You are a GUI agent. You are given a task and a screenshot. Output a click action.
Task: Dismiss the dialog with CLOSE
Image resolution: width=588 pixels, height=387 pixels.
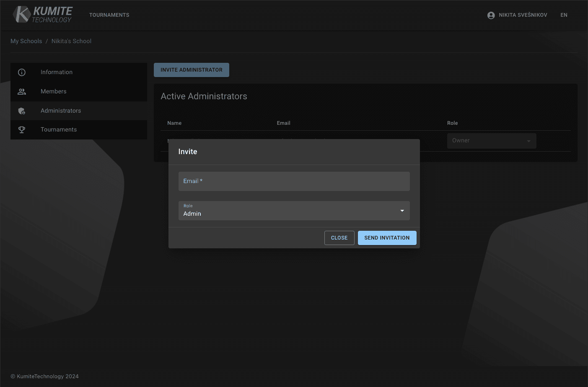tap(339, 237)
